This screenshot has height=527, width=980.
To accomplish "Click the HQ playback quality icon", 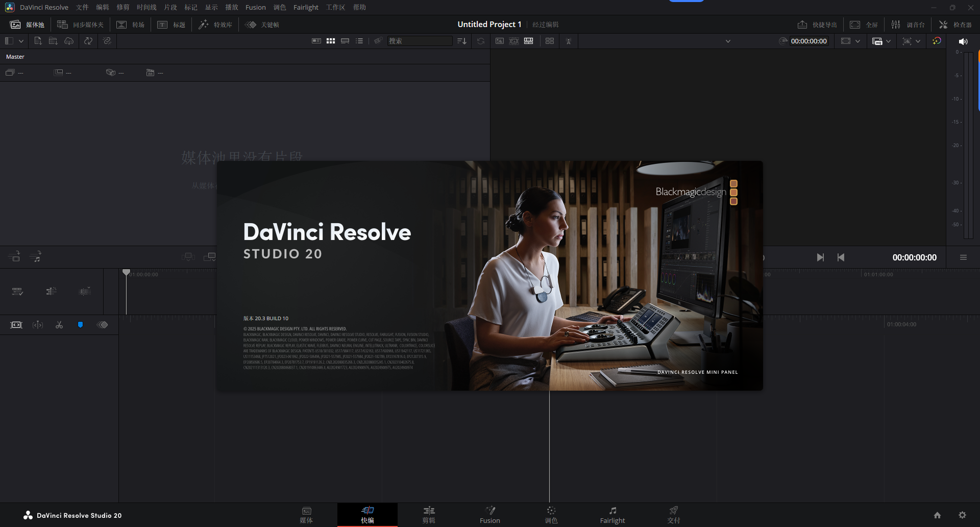I will tap(877, 41).
